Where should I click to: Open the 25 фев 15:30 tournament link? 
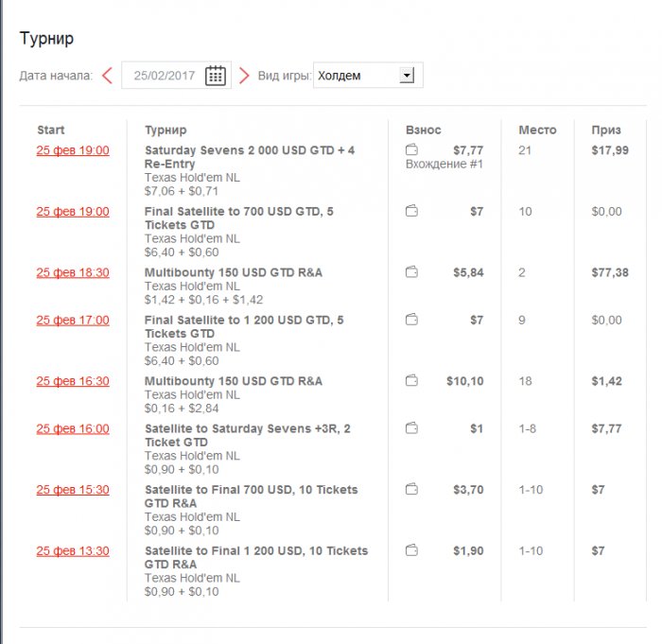pos(73,490)
